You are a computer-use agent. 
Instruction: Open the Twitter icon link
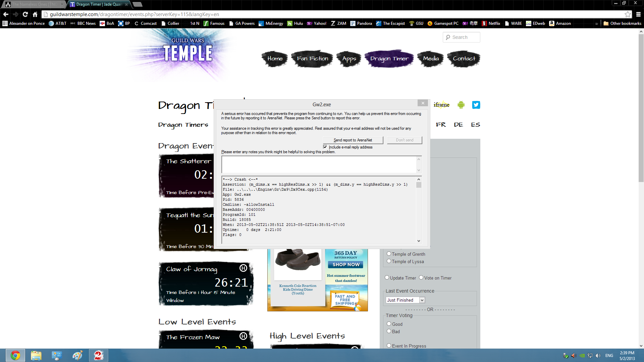[476, 105]
